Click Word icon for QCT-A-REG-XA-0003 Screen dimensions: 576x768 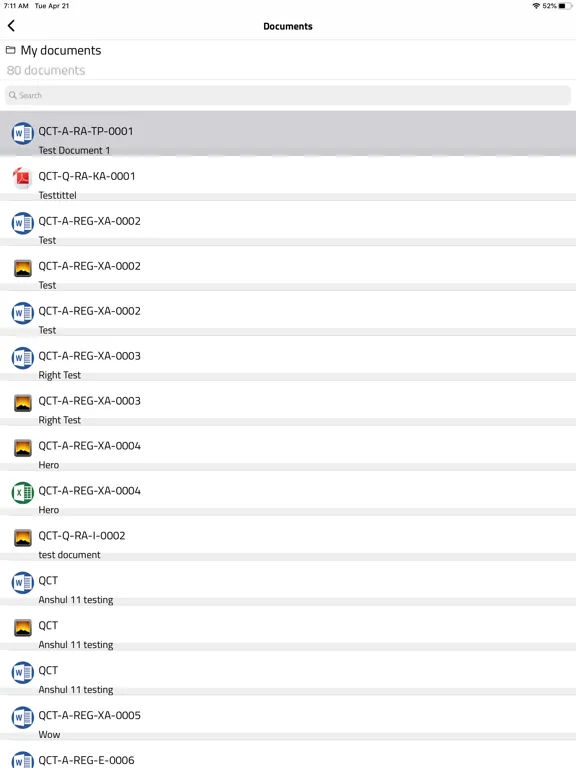tap(23, 358)
